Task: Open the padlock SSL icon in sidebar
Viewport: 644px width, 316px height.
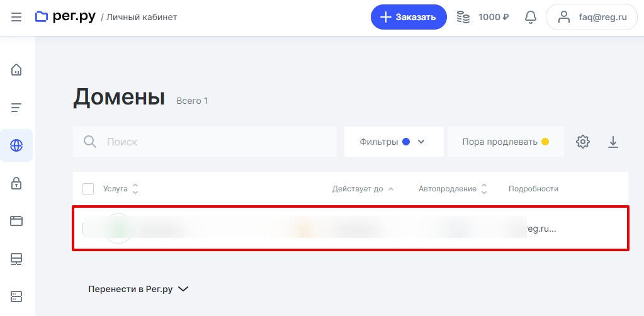Action: [16, 183]
